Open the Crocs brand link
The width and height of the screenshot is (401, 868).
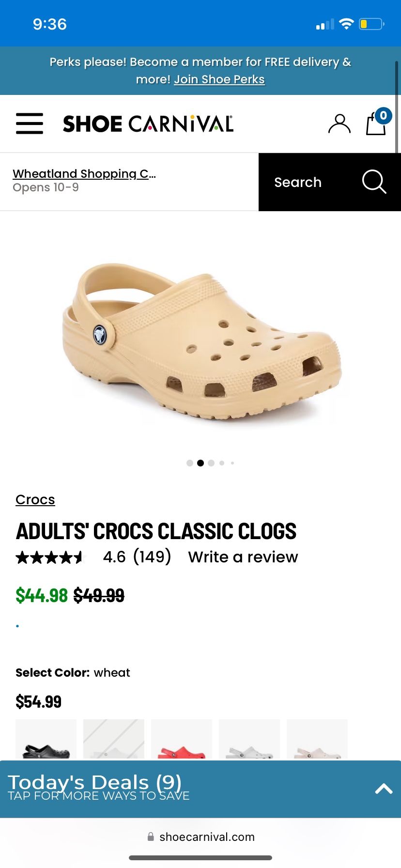tap(35, 499)
